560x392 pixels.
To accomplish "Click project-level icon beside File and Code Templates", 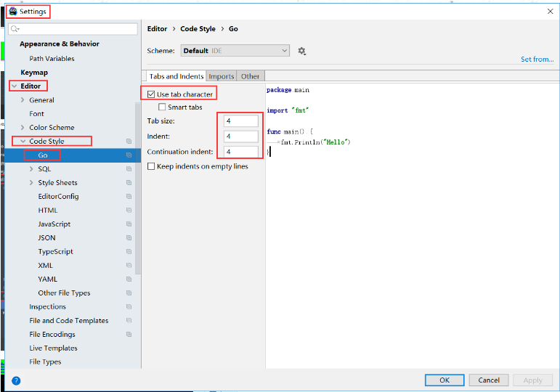I will click(x=129, y=321).
